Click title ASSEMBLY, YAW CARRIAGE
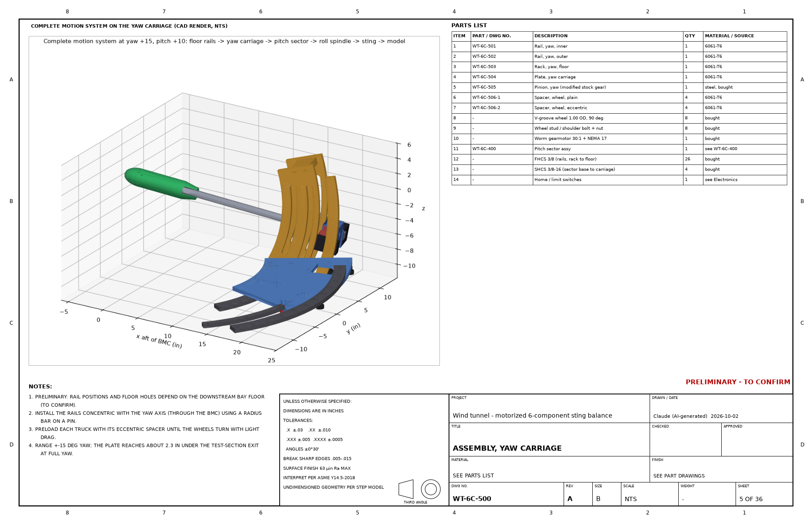This screenshot has height=525, width=812. 507,448
